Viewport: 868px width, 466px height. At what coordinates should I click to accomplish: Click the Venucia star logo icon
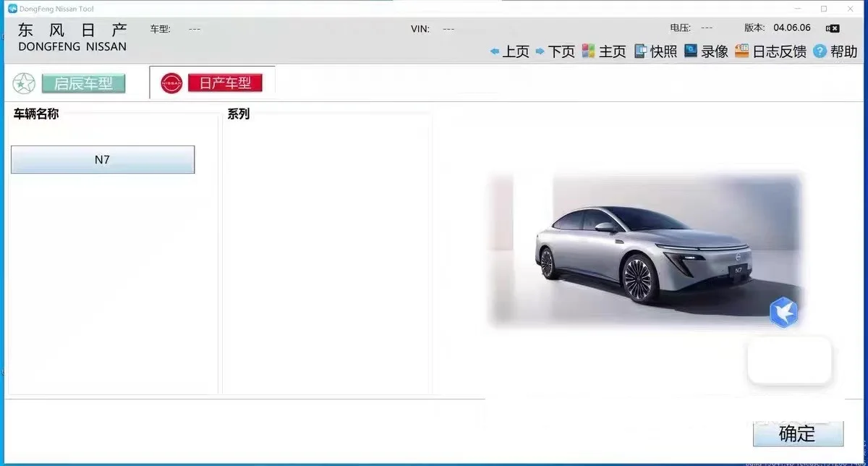click(x=24, y=83)
